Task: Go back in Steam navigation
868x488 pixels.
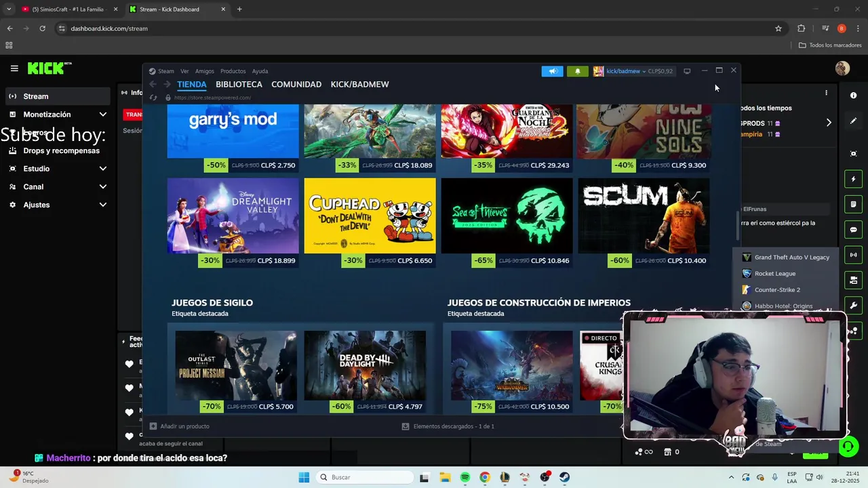Action: (x=153, y=84)
